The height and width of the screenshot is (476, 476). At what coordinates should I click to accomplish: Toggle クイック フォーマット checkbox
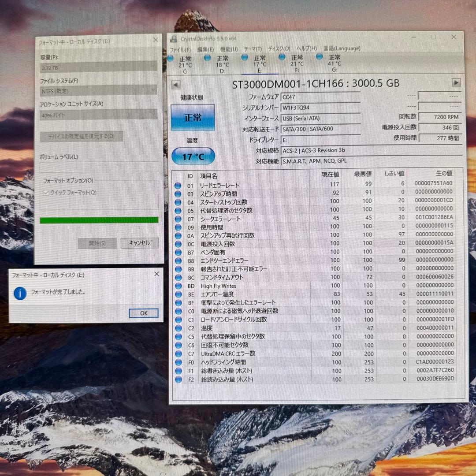(46, 193)
